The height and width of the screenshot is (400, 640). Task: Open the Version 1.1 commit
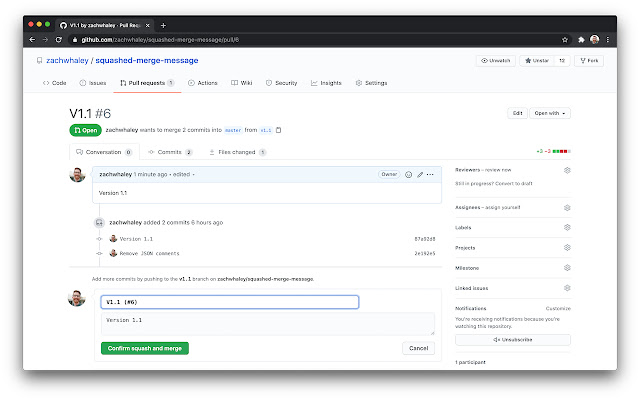pos(136,239)
